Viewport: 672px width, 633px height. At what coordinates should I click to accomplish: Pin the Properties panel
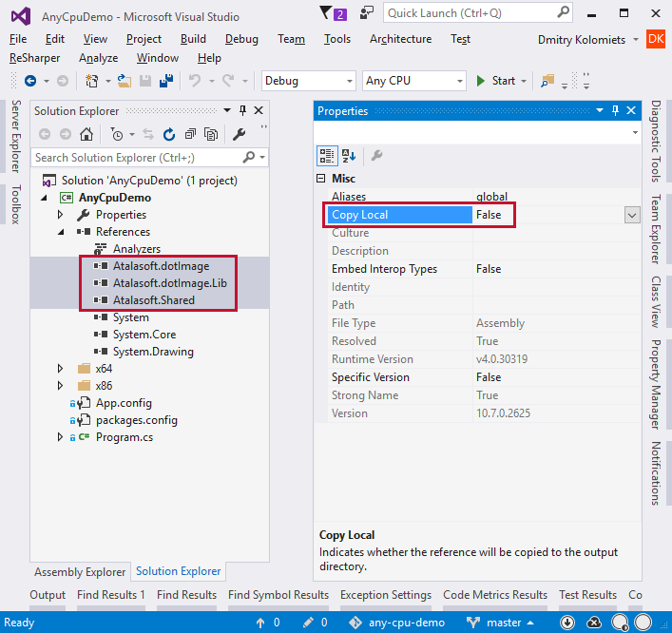(615, 110)
